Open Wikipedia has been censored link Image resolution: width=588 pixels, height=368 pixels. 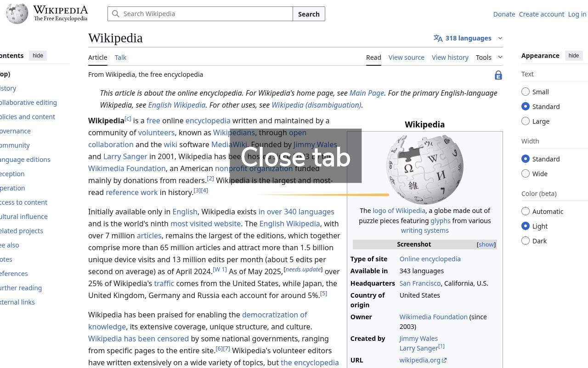(138, 339)
